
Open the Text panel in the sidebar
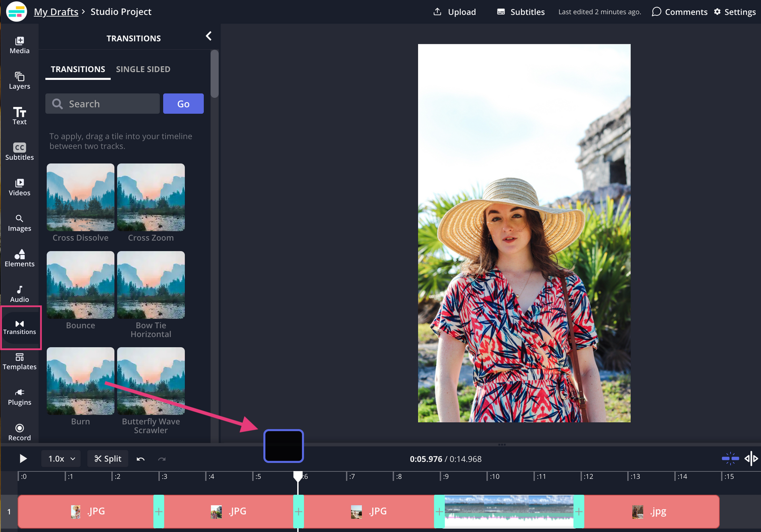point(19,116)
